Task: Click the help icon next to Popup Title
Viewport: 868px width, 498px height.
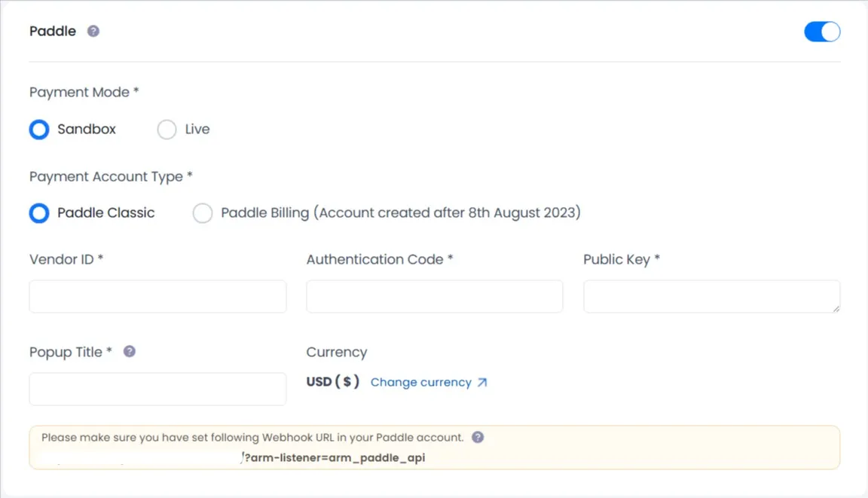Action: pos(129,351)
